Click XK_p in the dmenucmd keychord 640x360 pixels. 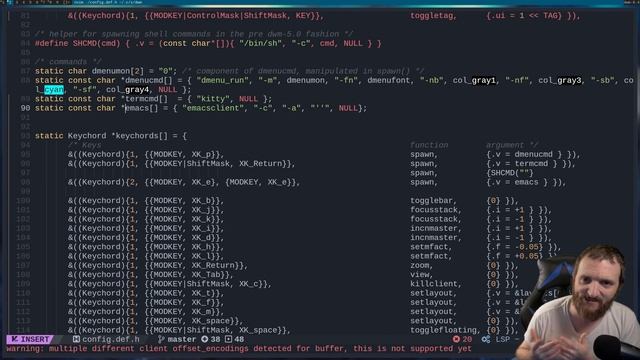[x=201, y=154]
